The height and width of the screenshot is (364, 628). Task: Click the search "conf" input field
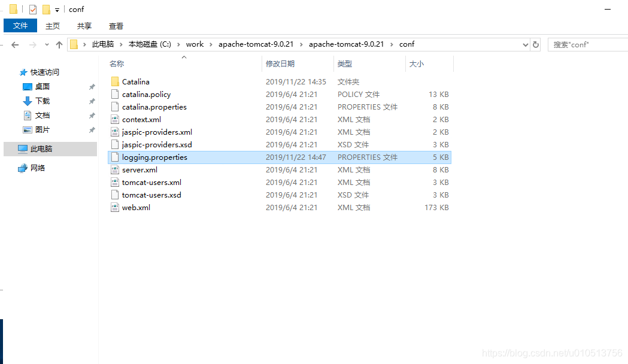[587, 44]
